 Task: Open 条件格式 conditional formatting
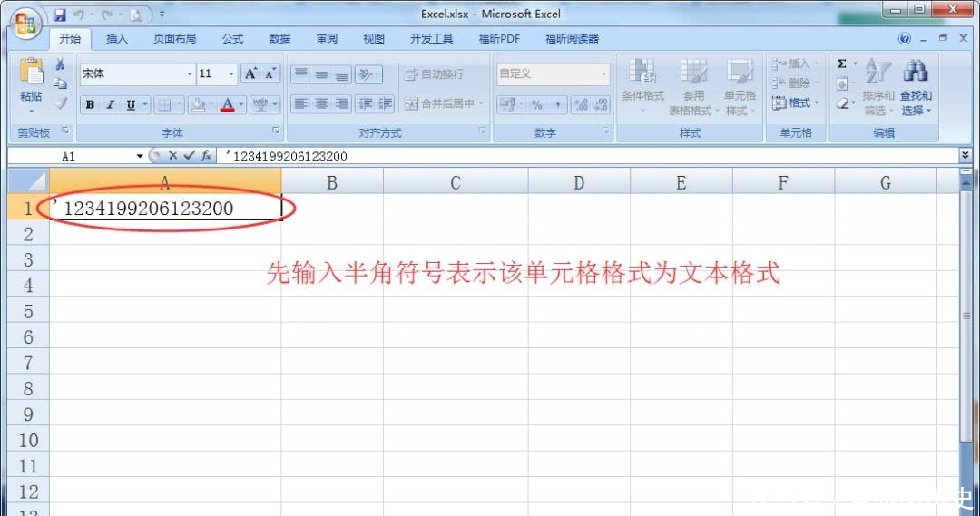coord(642,87)
